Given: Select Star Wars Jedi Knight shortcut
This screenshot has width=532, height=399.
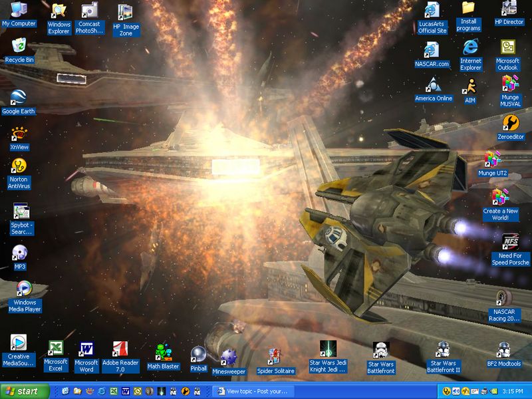Looking at the screenshot, I should click(328, 357).
